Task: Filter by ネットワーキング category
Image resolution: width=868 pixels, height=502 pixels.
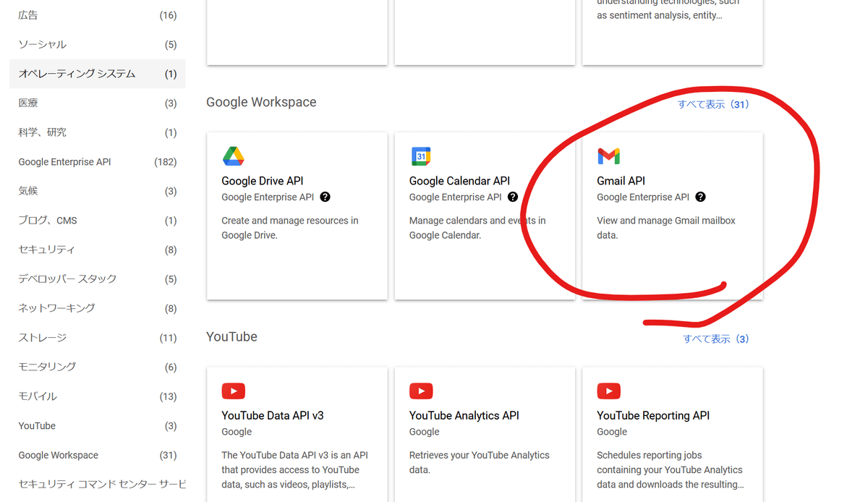Action: [x=98, y=308]
